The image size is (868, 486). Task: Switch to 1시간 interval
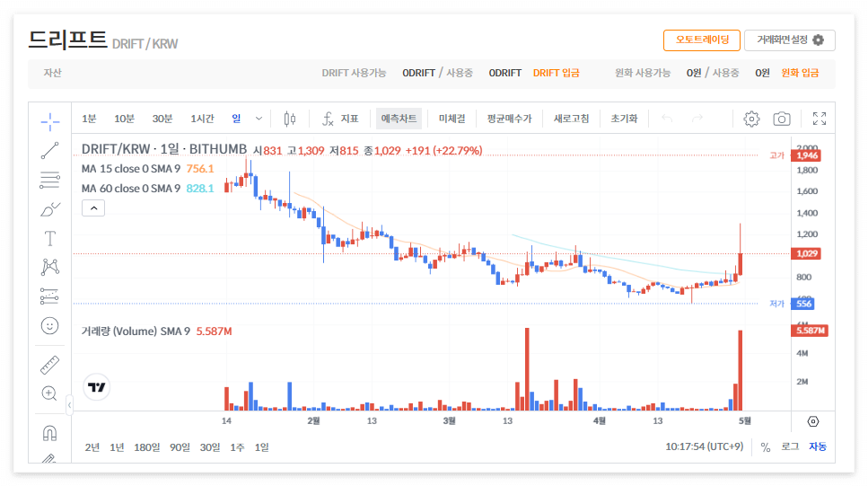(202, 119)
